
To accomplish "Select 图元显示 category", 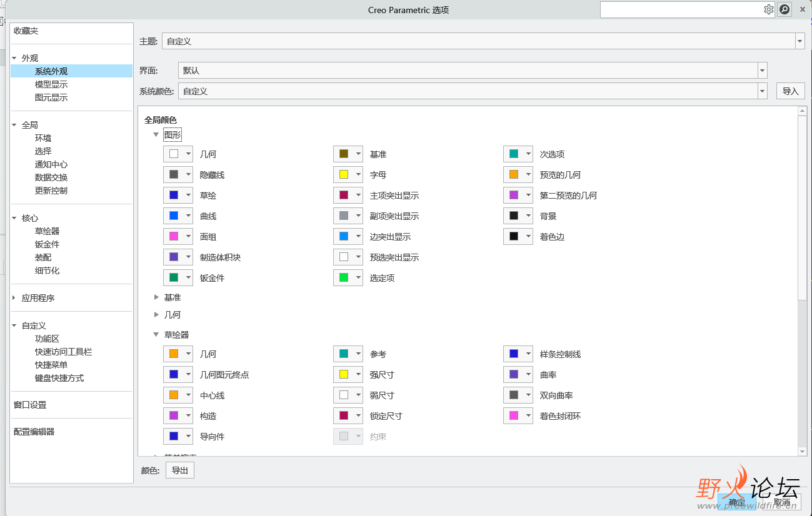I will click(x=51, y=97).
